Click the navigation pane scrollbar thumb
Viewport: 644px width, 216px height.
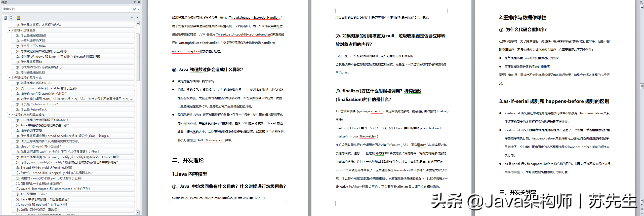pos(138,57)
